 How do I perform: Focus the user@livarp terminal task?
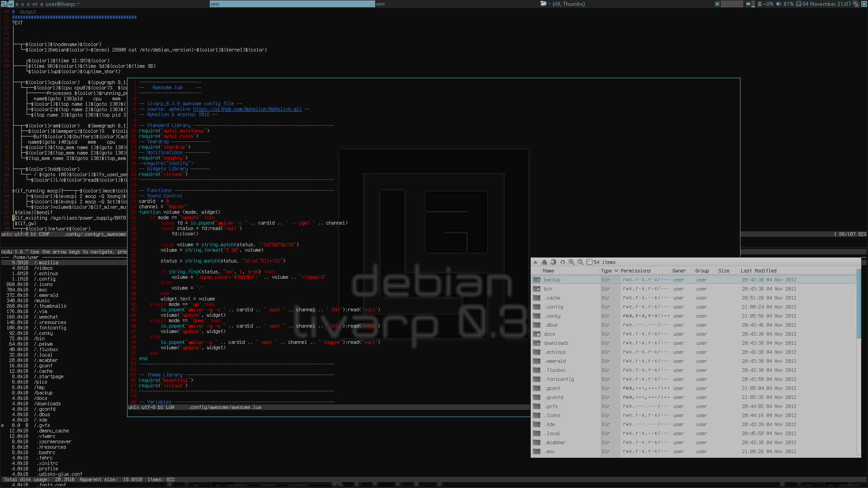(127, 4)
